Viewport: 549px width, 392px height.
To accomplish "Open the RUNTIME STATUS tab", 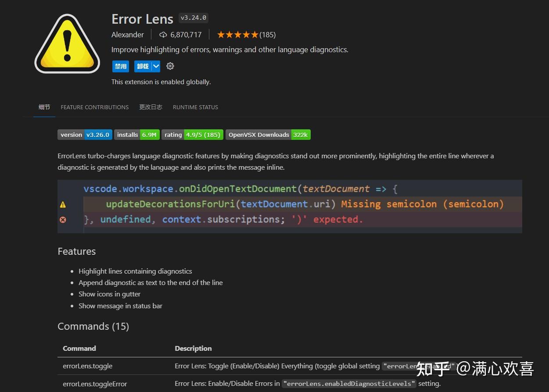I will coord(195,107).
